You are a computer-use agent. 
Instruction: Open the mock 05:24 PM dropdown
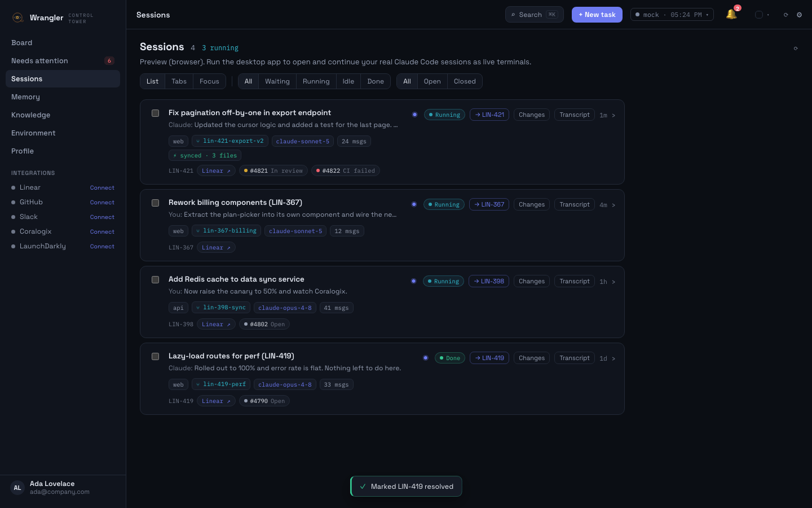[672, 15]
